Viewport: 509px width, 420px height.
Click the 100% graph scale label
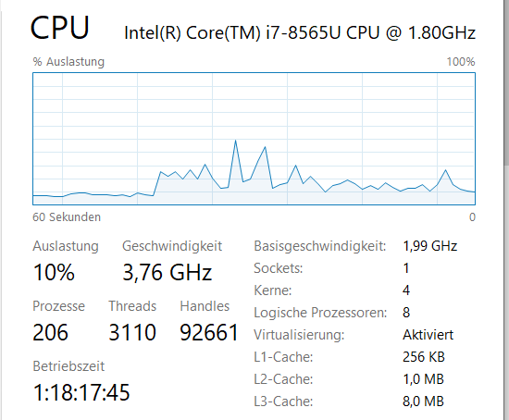[461, 62]
